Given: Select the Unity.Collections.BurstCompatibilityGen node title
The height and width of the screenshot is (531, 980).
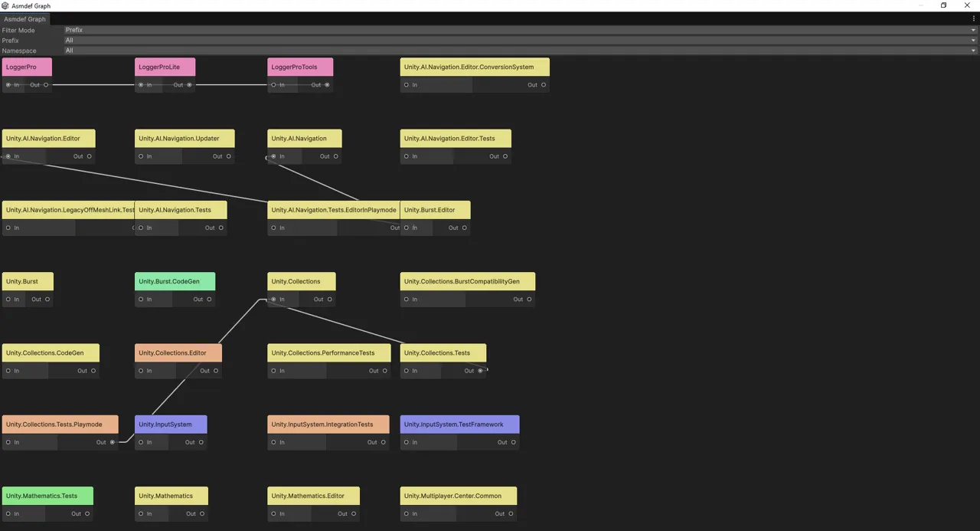Looking at the screenshot, I should coord(467,281).
